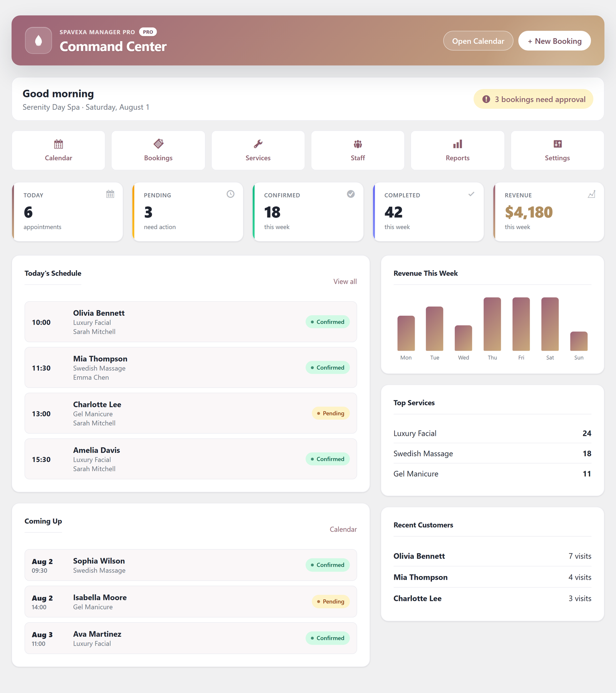Go to Staff people icon
This screenshot has width=616, height=693.
pos(358,144)
